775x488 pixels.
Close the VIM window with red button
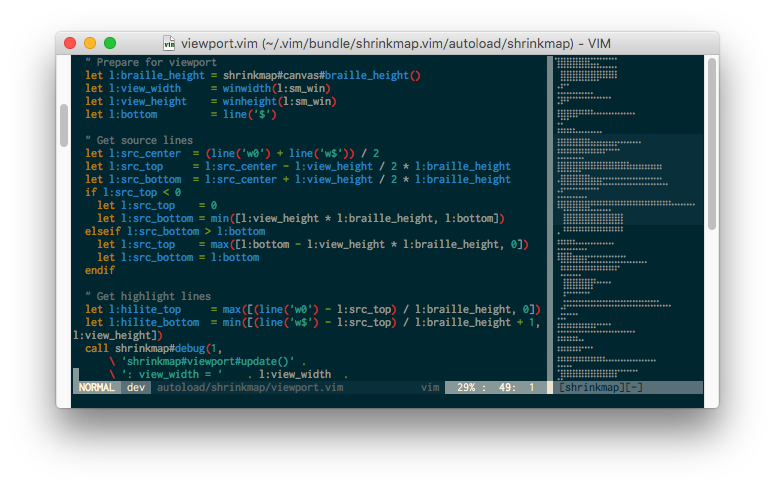pyautogui.click(x=70, y=44)
